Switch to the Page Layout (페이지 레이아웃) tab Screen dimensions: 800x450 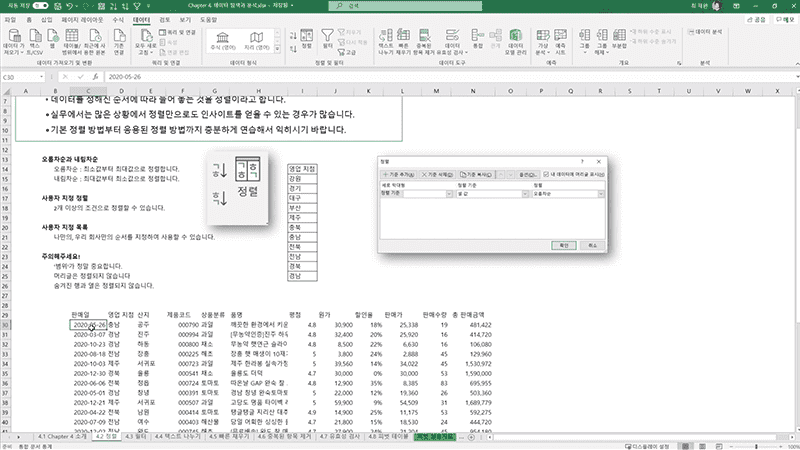coord(82,20)
